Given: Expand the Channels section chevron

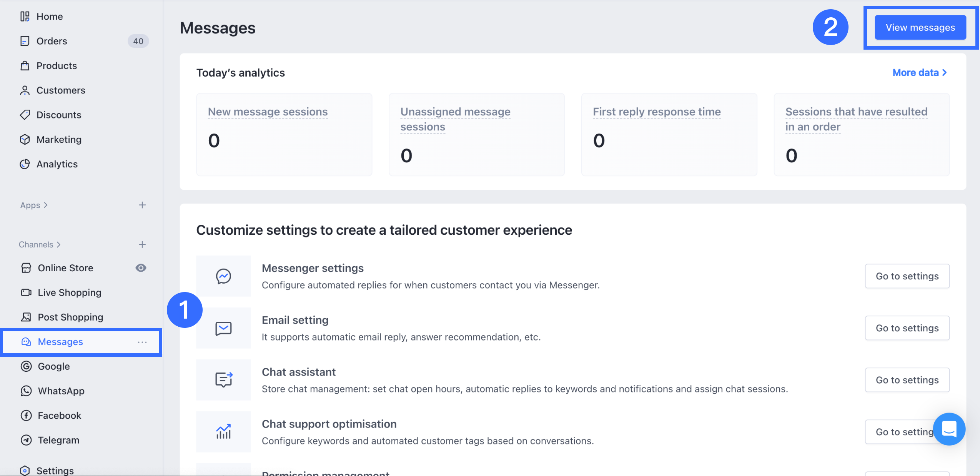Looking at the screenshot, I should point(59,245).
